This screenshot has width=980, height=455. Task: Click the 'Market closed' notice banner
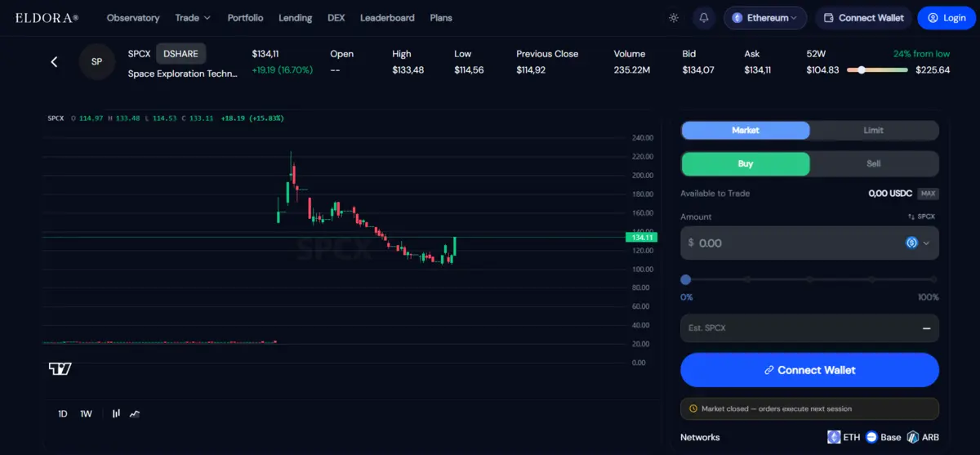pos(809,408)
